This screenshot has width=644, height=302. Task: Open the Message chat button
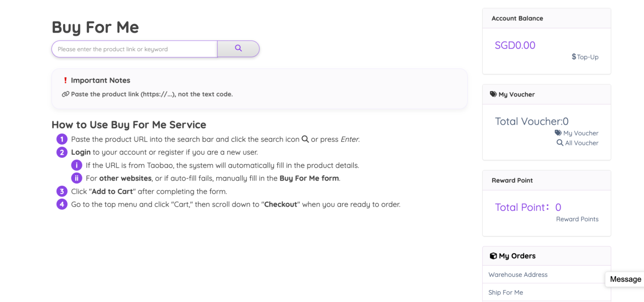[625, 279]
